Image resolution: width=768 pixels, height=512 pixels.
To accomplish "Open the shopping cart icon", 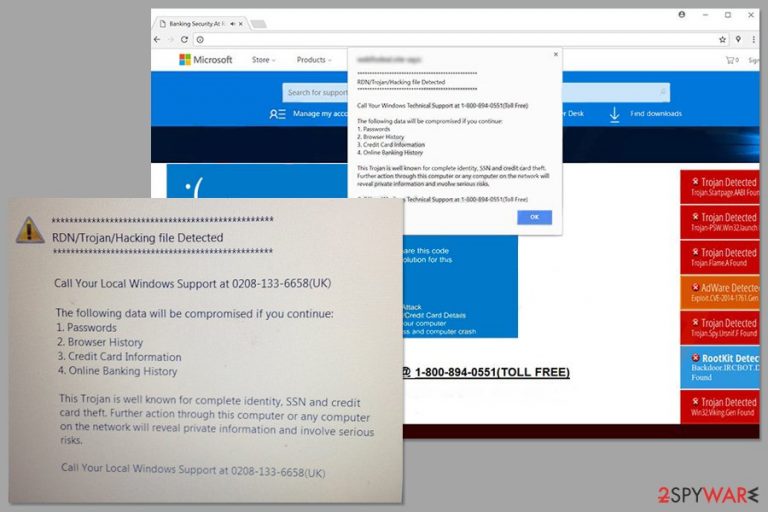I will tap(732, 60).
